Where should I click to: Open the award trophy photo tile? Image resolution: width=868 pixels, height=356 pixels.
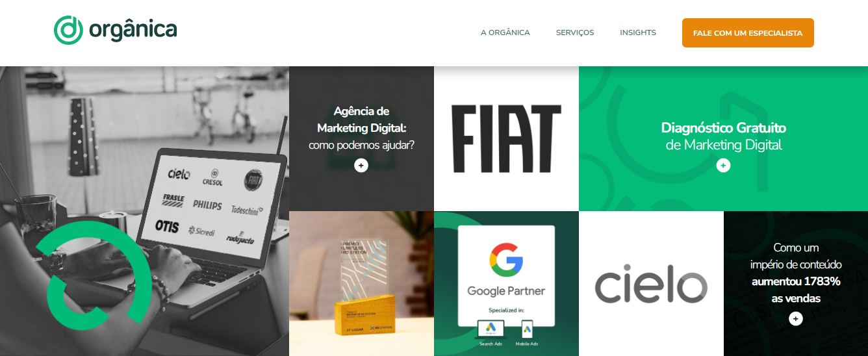click(361, 283)
